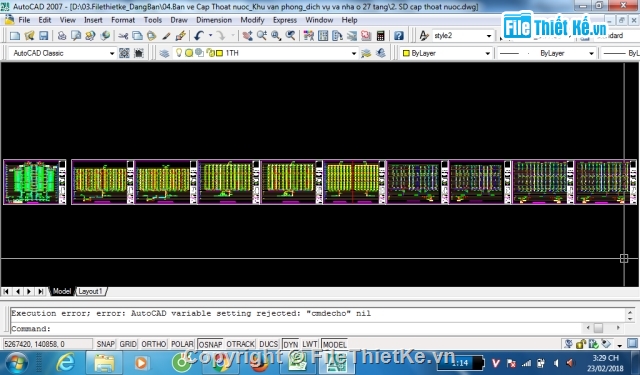Click the Undo arrow icon
This screenshot has height=375, width=640.
[199, 36]
